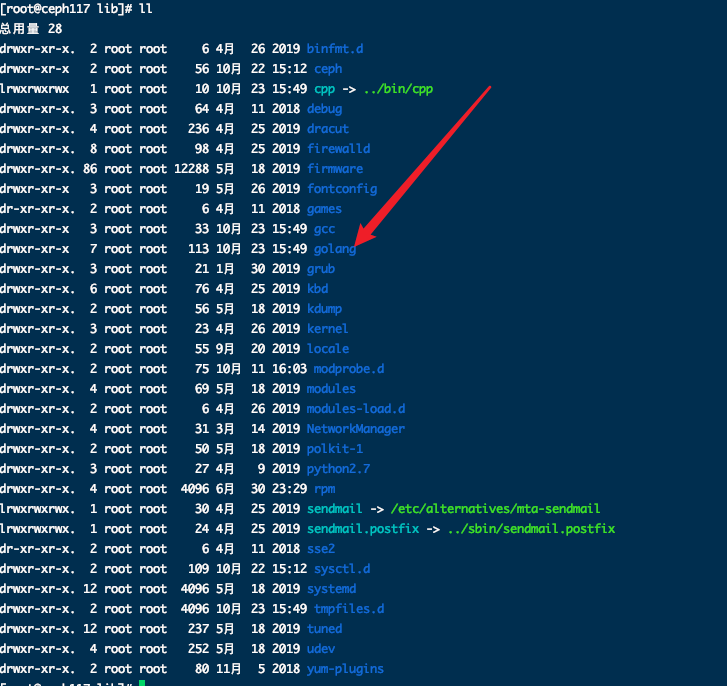This screenshot has width=727, height=686.
Task: Select the grub directory name
Action: point(321,268)
